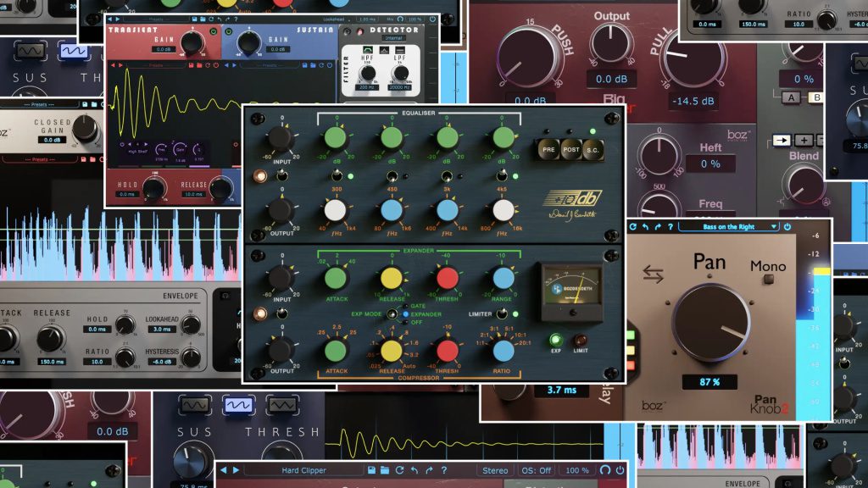The height and width of the screenshot is (488, 868).
Task: Click the 87 % pan value field
Action: coord(709,382)
